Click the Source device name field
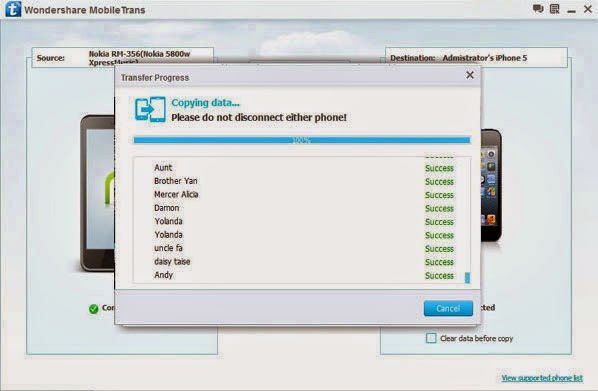Screen dimensions: 598x391 pos(122,58)
